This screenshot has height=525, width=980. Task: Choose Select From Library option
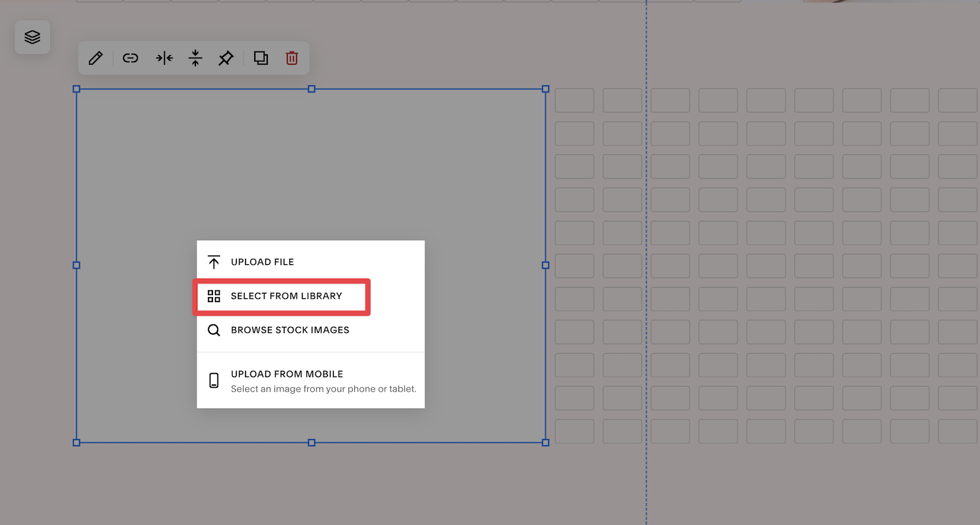(286, 296)
